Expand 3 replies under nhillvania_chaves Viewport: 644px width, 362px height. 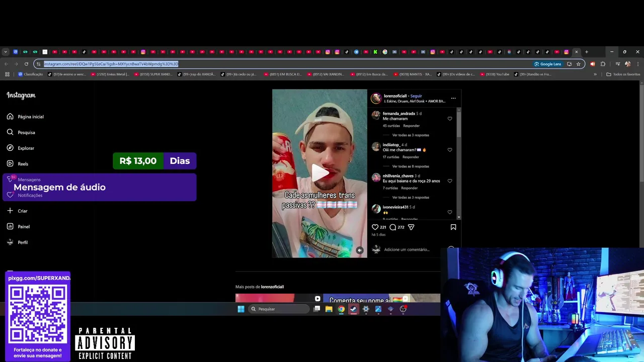pos(411,198)
